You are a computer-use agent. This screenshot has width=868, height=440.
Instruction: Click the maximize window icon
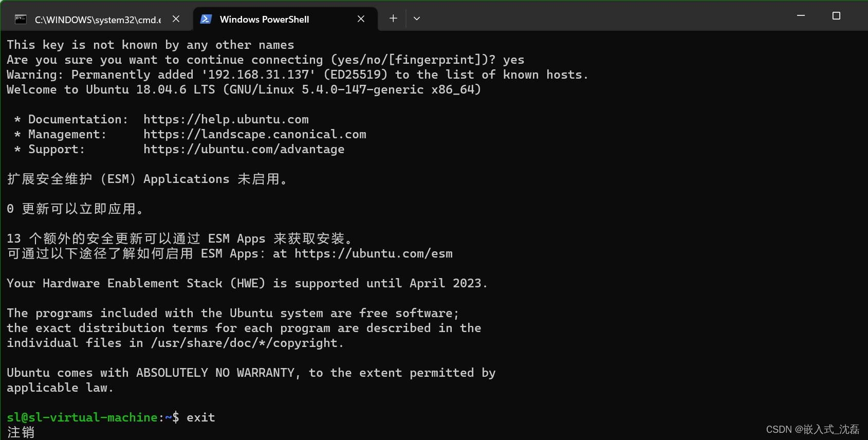[836, 16]
